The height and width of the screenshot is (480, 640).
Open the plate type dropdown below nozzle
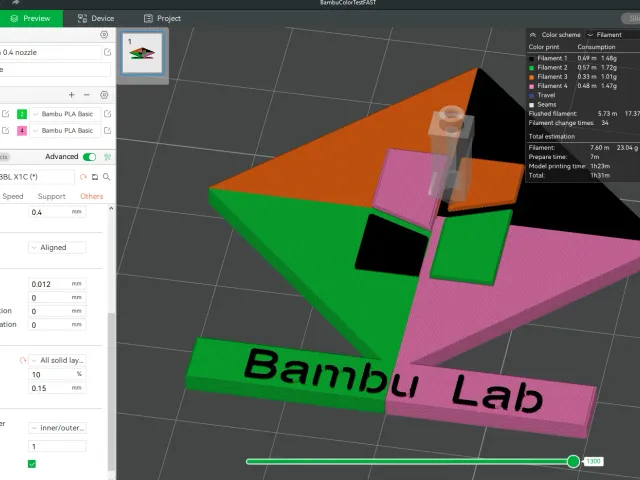pos(55,70)
